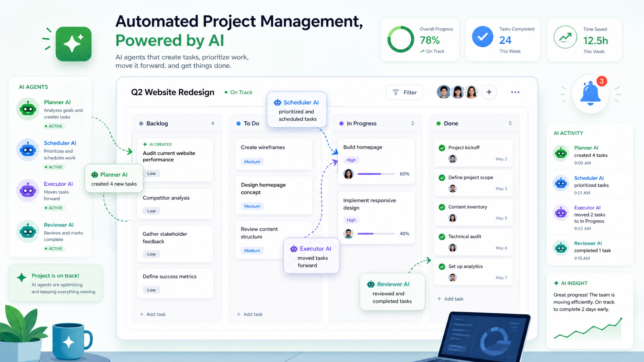Click the assignee avatar on Implement responsive design
The height and width of the screenshot is (362, 644).
pyautogui.click(x=348, y=233)
